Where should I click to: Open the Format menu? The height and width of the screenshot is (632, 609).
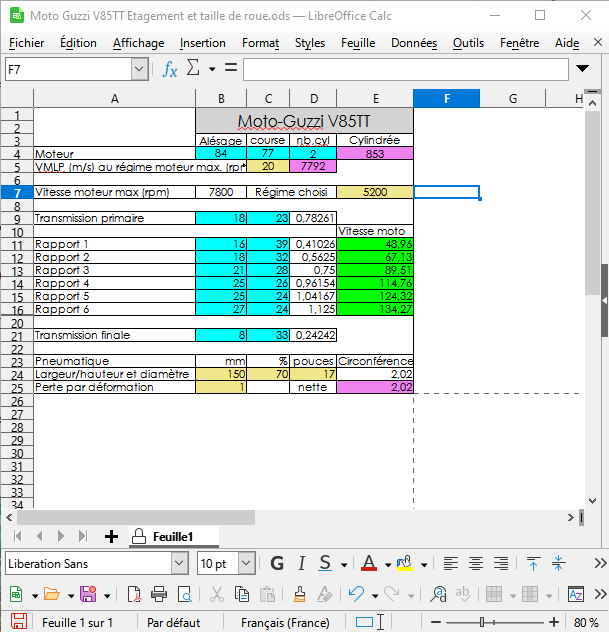coord(260,43)
